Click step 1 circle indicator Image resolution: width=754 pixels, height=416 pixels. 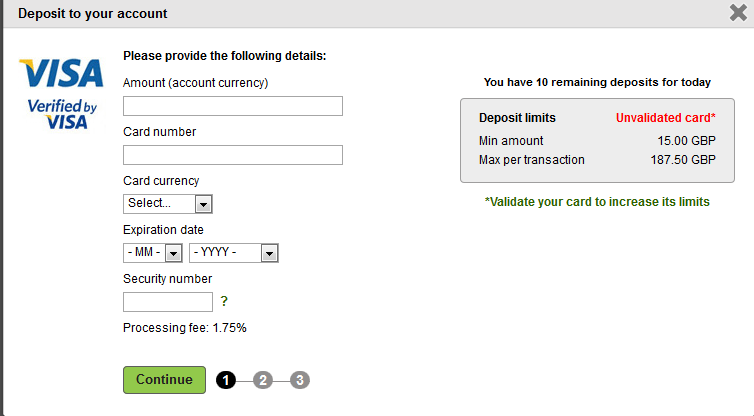point(226,380)
